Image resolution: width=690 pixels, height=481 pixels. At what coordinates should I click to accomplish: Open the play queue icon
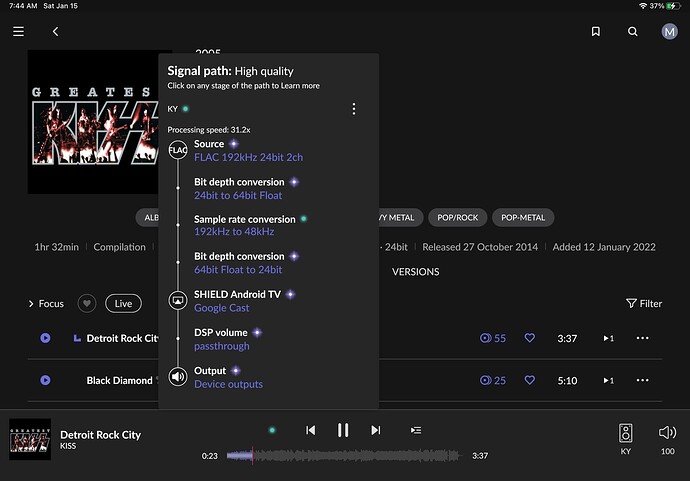point(416,430)
